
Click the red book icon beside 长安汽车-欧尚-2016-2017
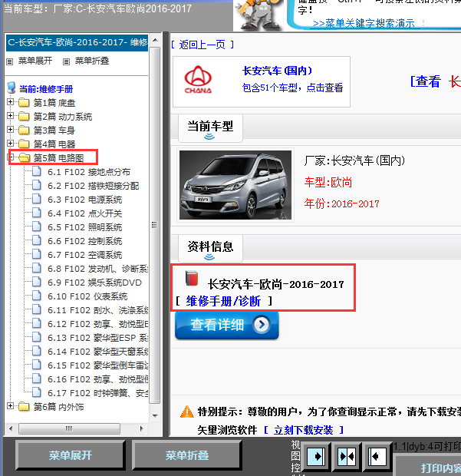click(x=192, y=278)
